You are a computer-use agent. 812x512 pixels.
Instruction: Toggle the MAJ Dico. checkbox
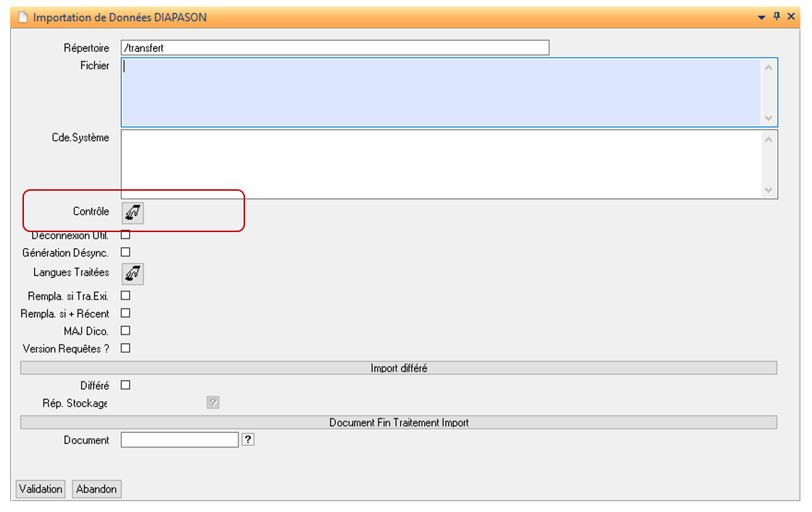point(125,331)
